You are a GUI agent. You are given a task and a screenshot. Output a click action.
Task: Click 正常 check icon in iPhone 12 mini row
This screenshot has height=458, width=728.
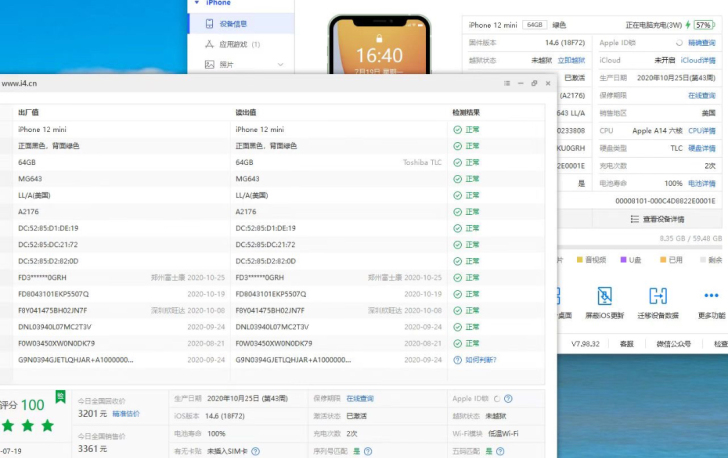pyautogui.click(x=457, y=130)
